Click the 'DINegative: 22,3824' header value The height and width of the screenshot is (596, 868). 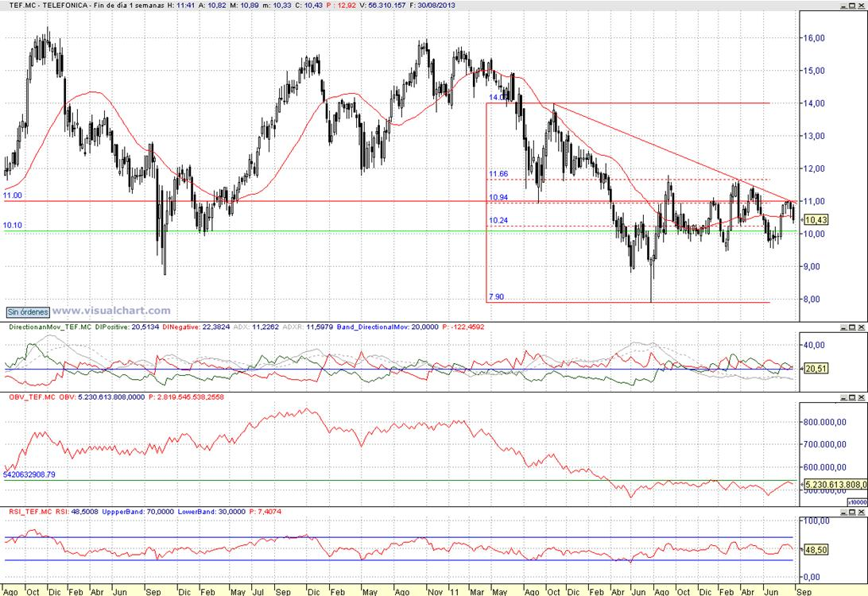196,327
